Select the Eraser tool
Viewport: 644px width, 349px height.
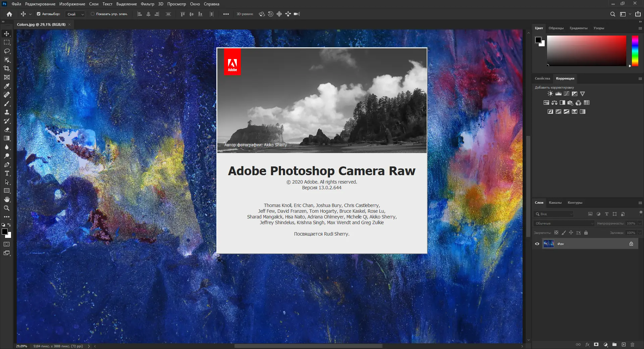tap(7, 130)
